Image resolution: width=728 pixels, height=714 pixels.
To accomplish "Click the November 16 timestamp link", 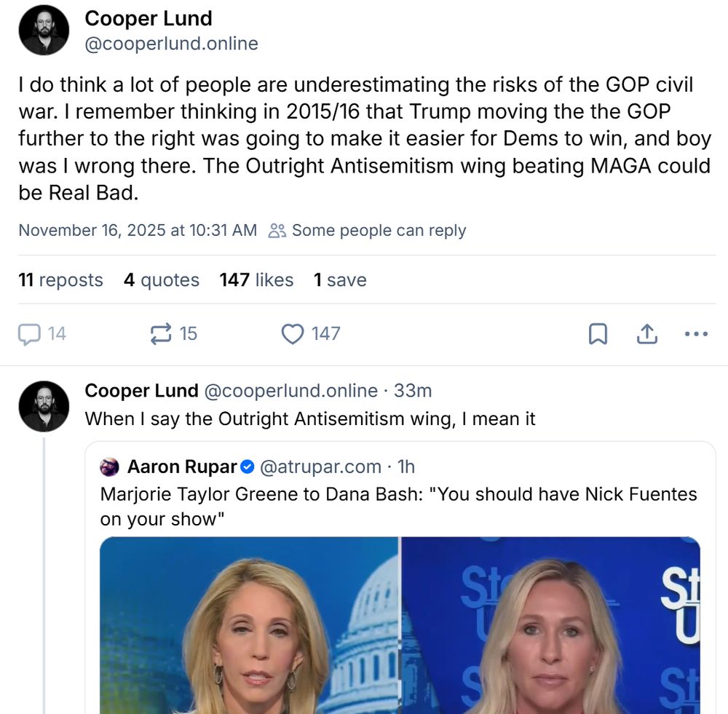I will (137, 230).
